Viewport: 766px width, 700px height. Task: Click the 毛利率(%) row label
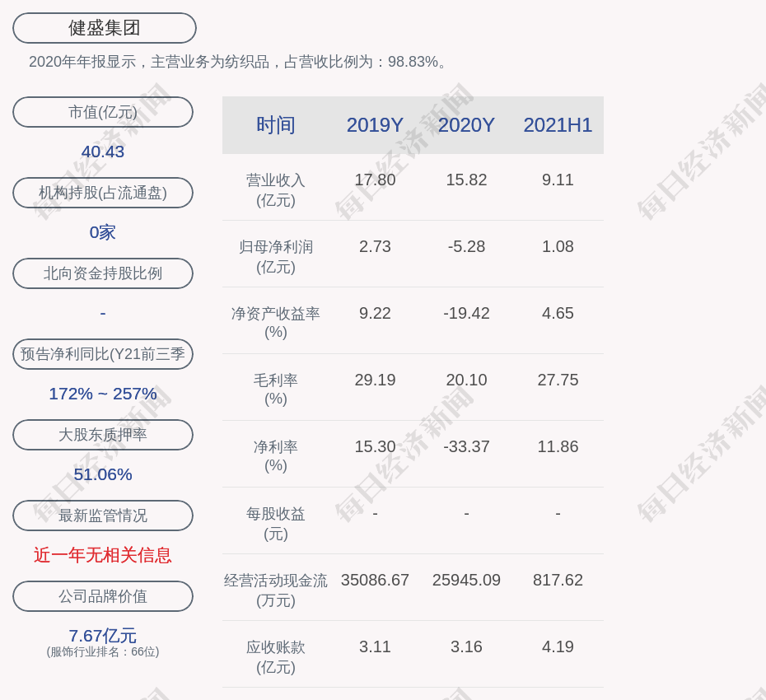(276, 390)
